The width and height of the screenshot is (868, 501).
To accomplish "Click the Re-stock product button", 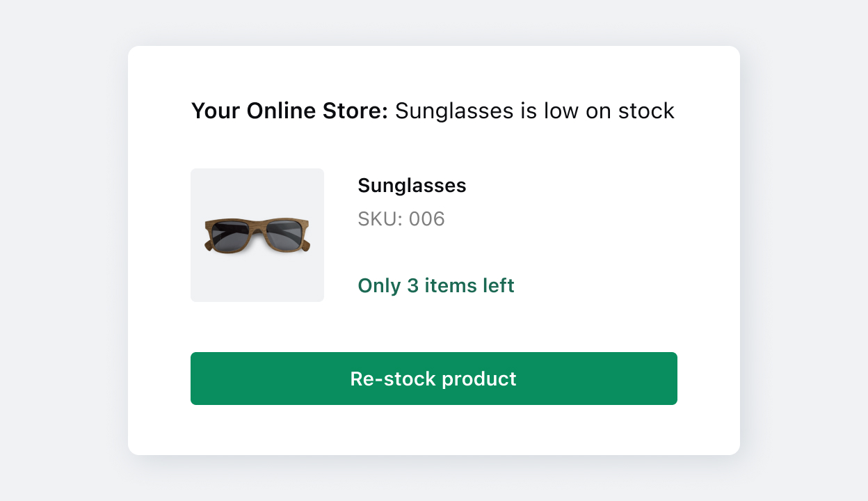I will 433,379.
